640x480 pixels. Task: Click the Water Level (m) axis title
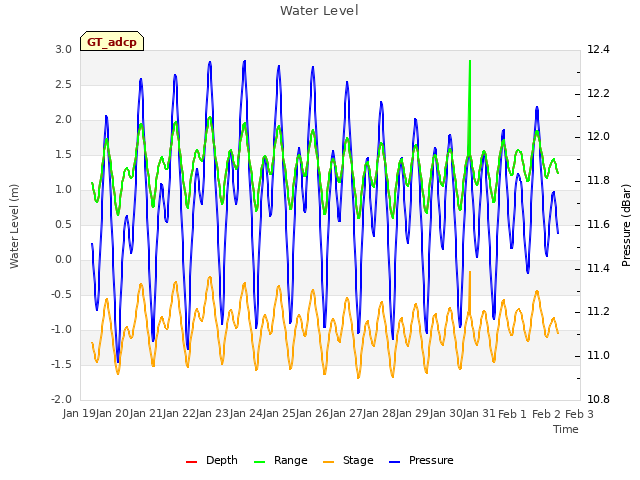click(x=14, y=227)
